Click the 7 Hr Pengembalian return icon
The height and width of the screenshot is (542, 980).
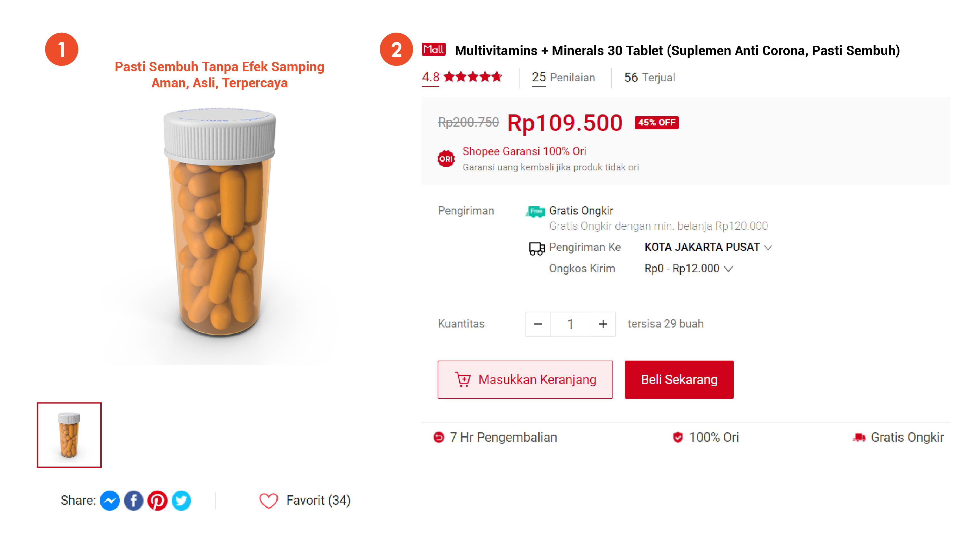[439, 437]
